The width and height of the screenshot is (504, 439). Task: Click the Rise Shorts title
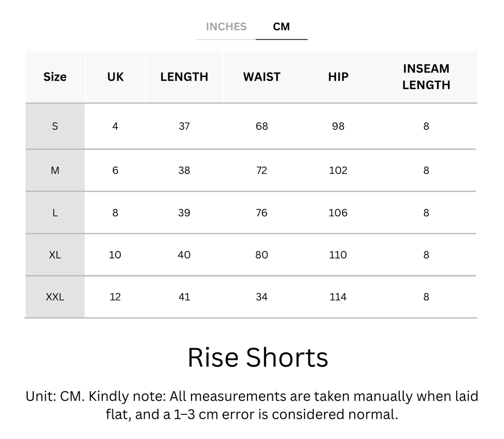pos(258,357)
